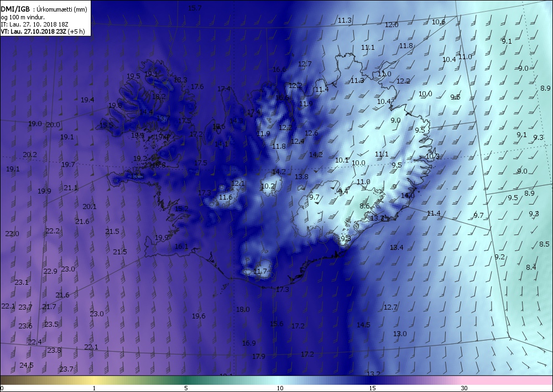The image size is (553, 392).
Task: Click the 13.4 map value
Action: click(x=397, y=248)
